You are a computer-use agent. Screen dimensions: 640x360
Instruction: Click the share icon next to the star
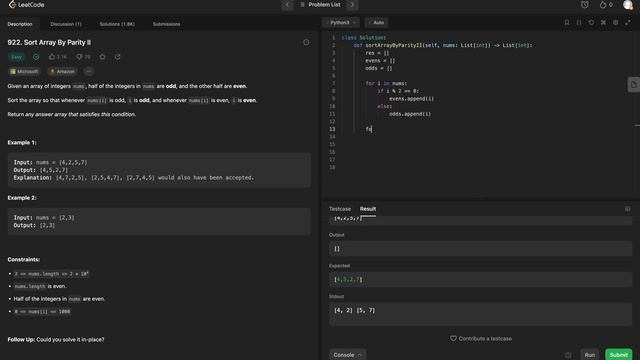tap(118, 57)
